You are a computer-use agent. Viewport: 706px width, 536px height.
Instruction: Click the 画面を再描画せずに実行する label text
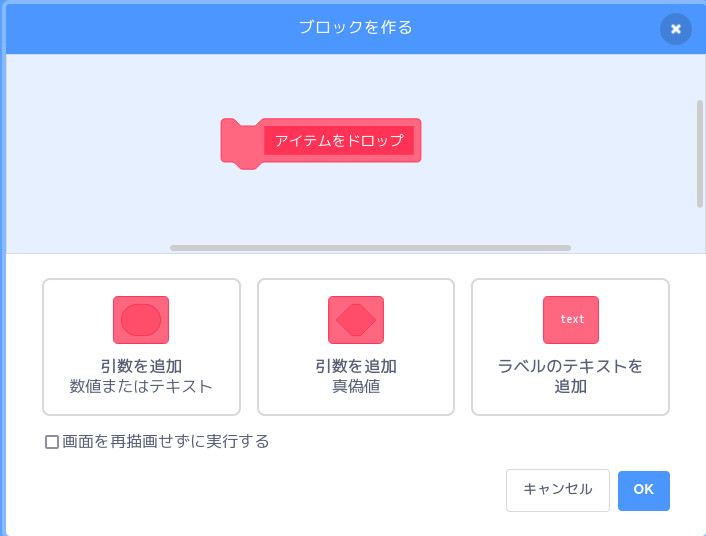pos(165,441)
